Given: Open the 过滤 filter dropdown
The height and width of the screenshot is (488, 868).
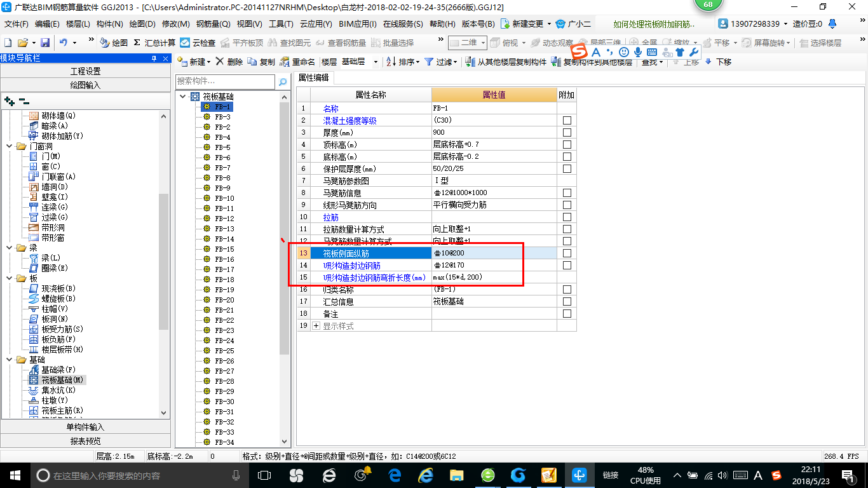Looking at the screenshot, I should click(x=455, y=62).
